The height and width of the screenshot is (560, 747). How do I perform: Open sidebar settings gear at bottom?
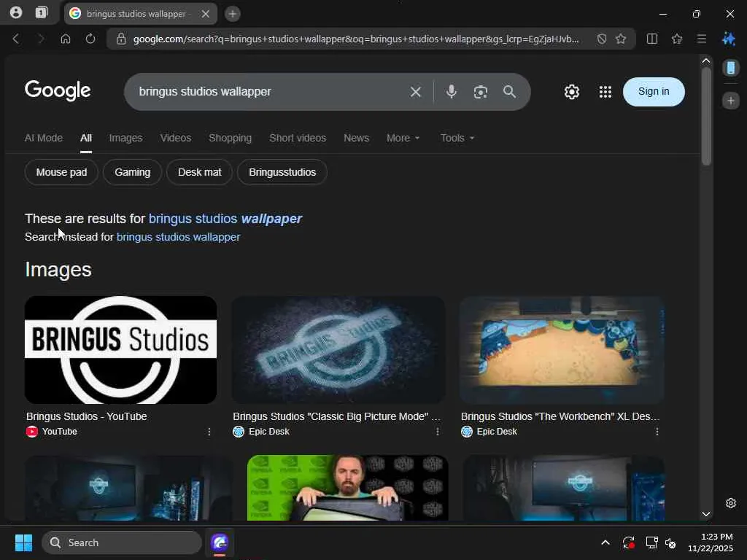731,503
